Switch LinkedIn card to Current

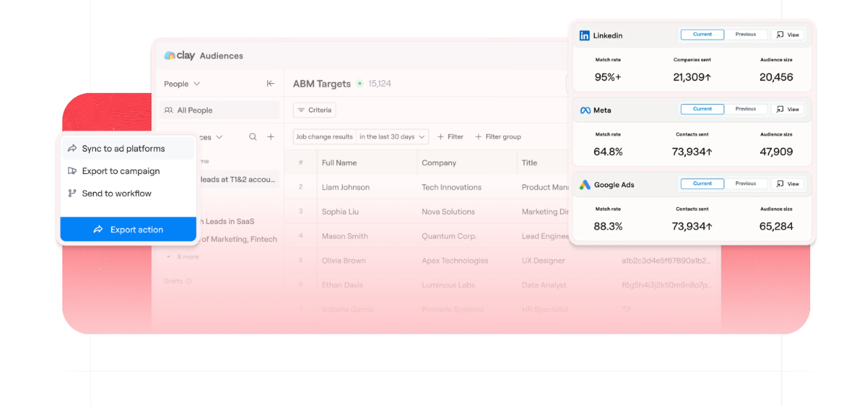[x=702, y=34]
